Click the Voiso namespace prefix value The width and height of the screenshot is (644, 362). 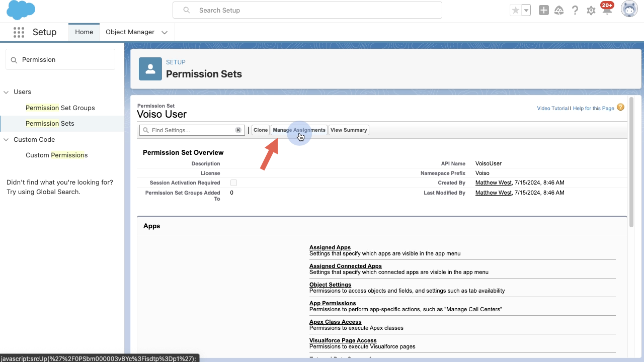pyautogui.click(x=482, y=173)
